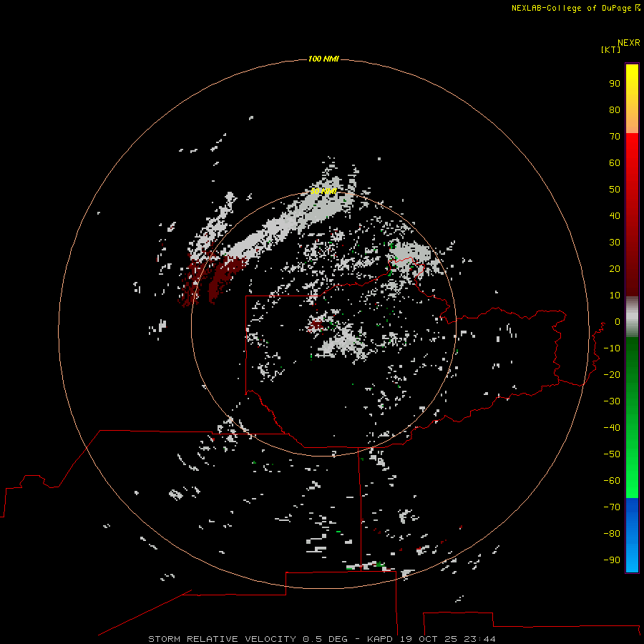Click the 80 value on velocity scale

point(615,110)
